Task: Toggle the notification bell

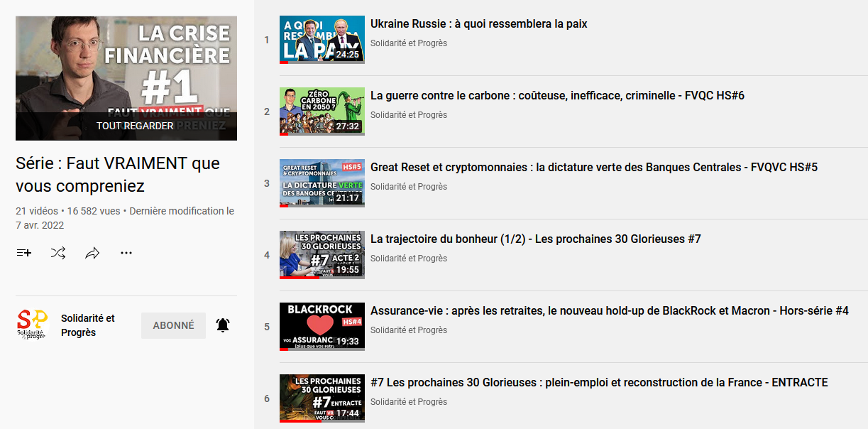Action: coord(223,325)
